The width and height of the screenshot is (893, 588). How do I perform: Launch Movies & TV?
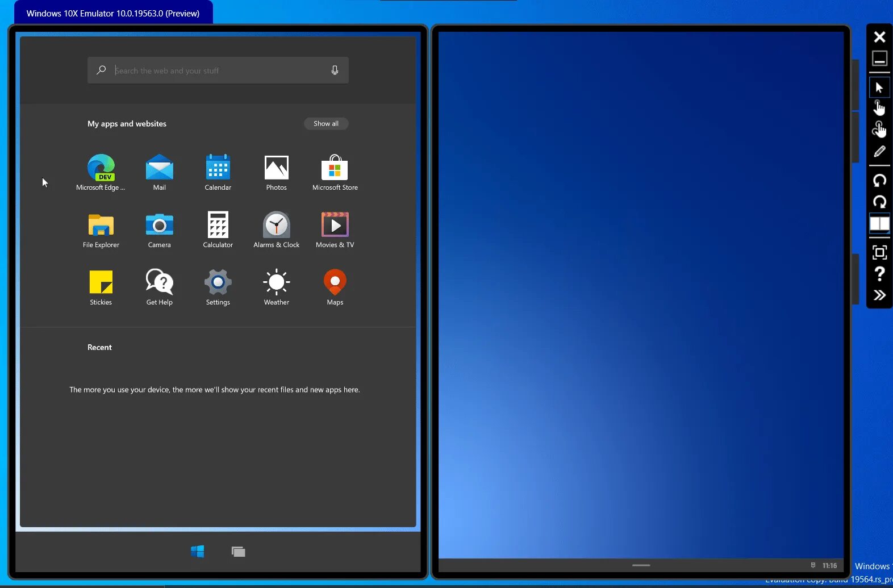(x=335, y=230)
